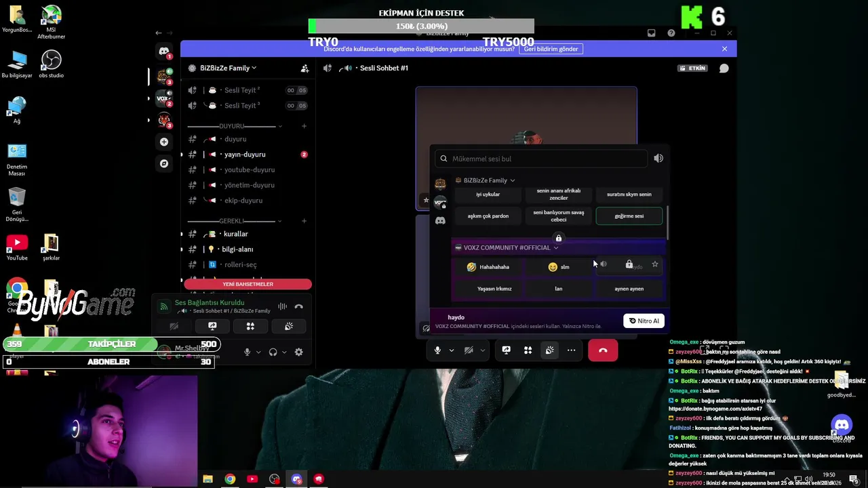The height and width of the screenshot is (488, 868).
Task: Click the invite people icon beside server name
Action: coord(304,68)
